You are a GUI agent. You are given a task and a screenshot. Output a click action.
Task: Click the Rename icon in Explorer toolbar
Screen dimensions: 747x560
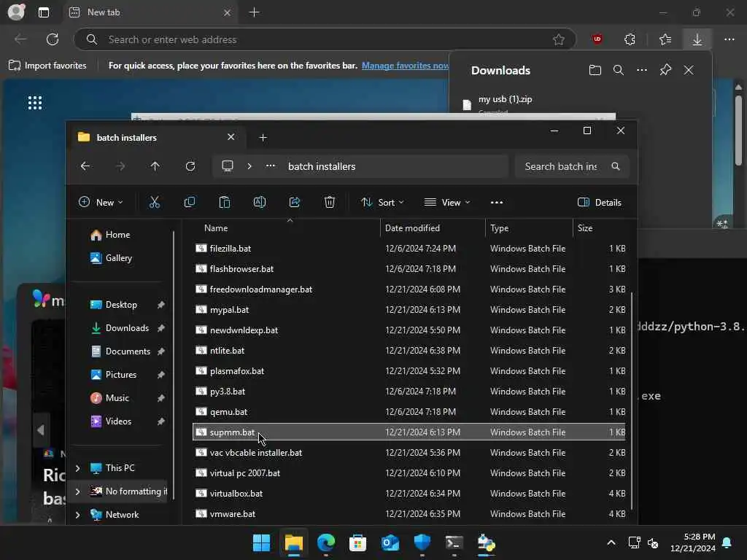(260, 203)
